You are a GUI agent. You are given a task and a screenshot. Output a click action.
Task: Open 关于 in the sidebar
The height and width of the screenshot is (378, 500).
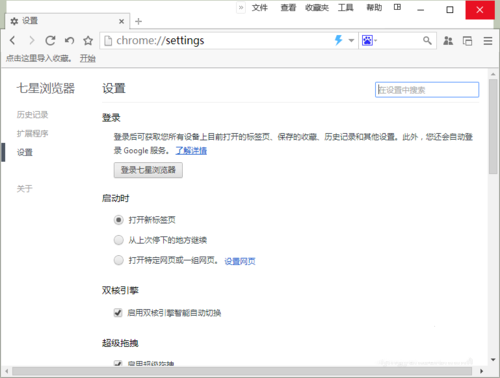click(25, 189)
